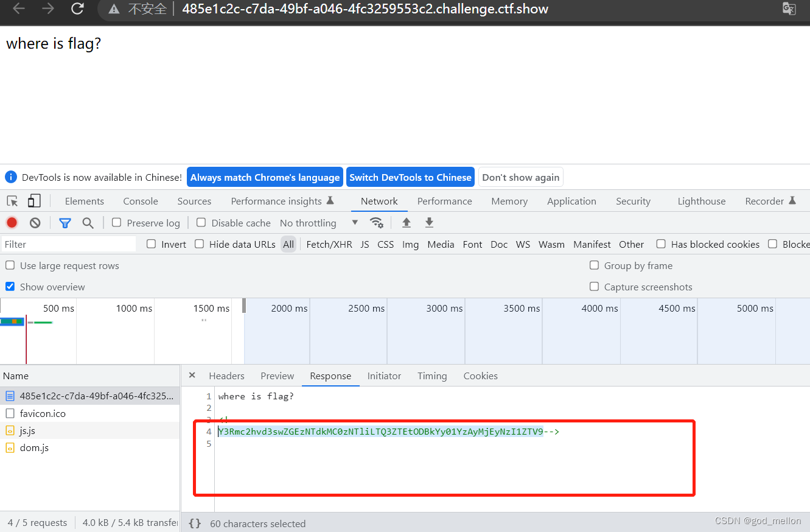
Task: Import HAR file with upload arrow icon
Action: [x=407, y=223]
